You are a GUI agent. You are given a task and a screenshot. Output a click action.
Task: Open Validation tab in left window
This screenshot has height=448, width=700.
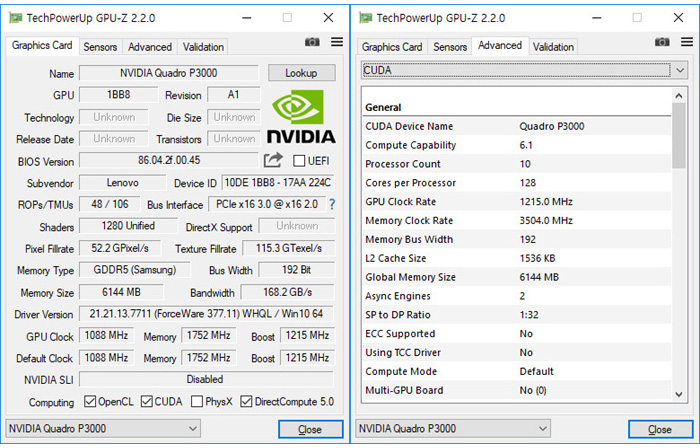tap(203, 47)
